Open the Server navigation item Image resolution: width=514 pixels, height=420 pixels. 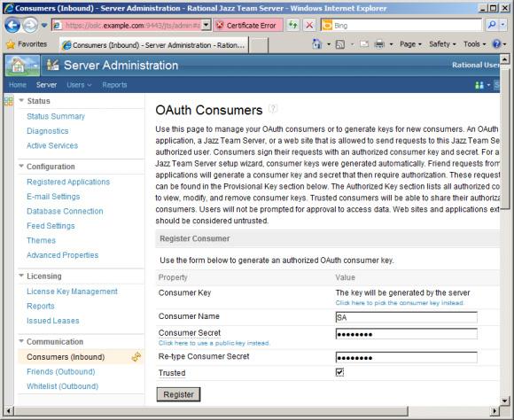coord(47,85)
